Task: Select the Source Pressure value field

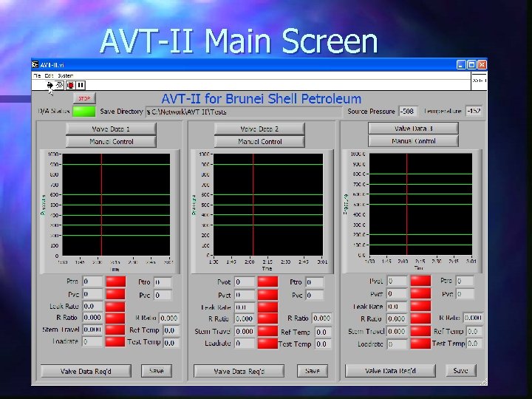Action: pyautogui.click(x=407, y=111)
